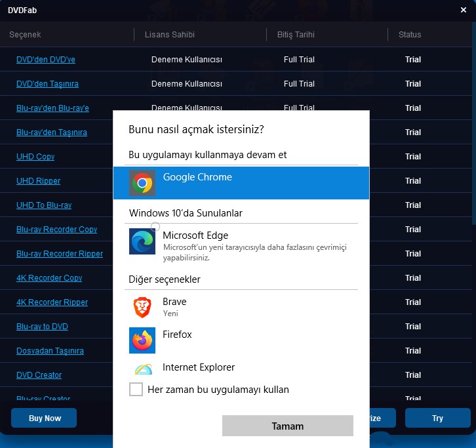Open the 4K Recorder Ripper link
The height and width of the screenshot is (448, 476).
[52, 302]
